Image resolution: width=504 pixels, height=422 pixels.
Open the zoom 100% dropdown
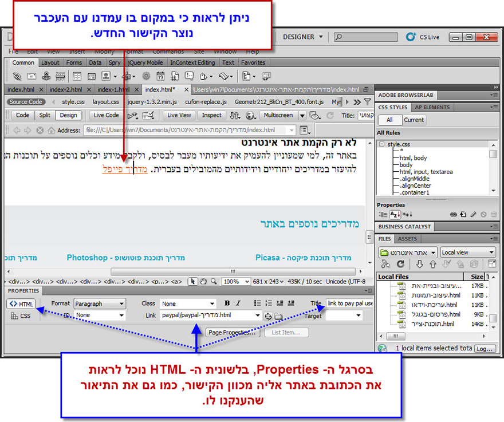pyautogui.click(x=236, y=282)
